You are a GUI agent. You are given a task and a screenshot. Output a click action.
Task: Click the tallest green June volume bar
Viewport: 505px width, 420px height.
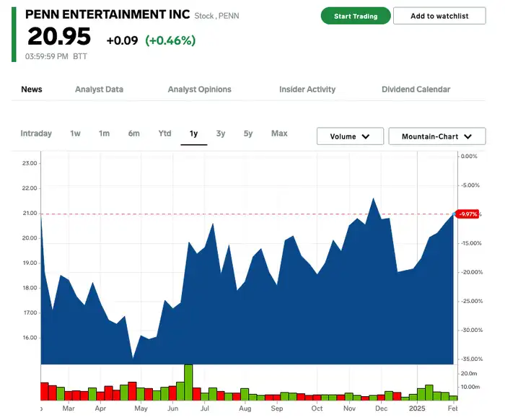point(188,382)
